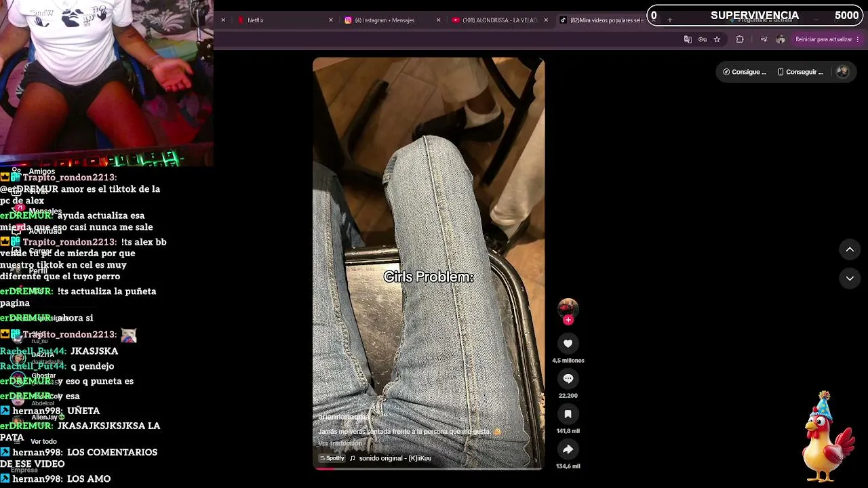Open the arlannanaqma username link
The height and width of the screenshot is (488, 868).
344,418
